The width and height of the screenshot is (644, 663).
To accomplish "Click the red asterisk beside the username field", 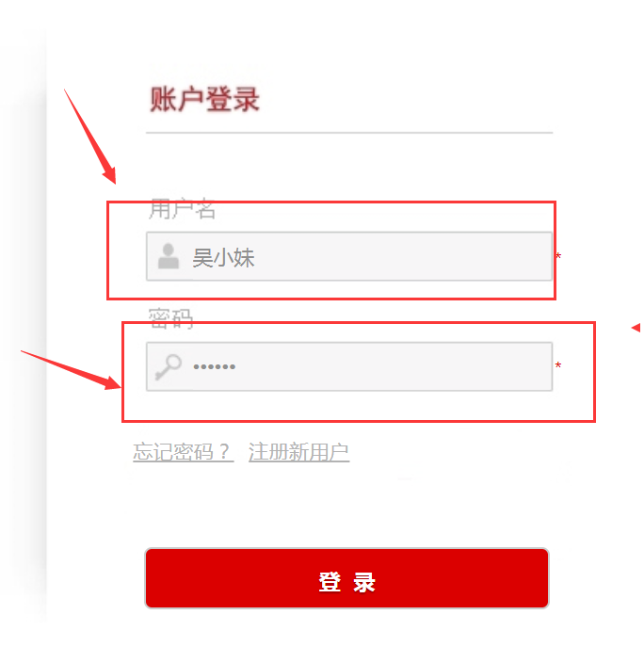I will click(x=558, y=256).
